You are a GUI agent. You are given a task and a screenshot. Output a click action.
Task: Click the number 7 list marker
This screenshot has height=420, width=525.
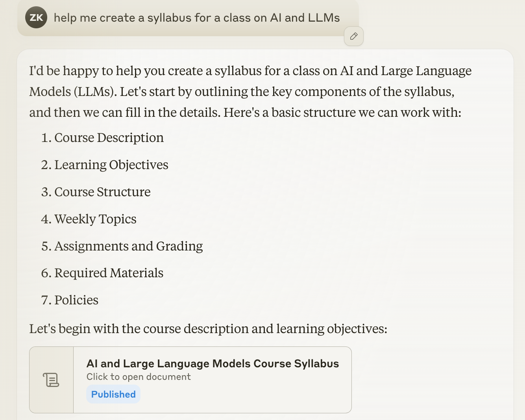pyautogui.click(x=46, y=300)
